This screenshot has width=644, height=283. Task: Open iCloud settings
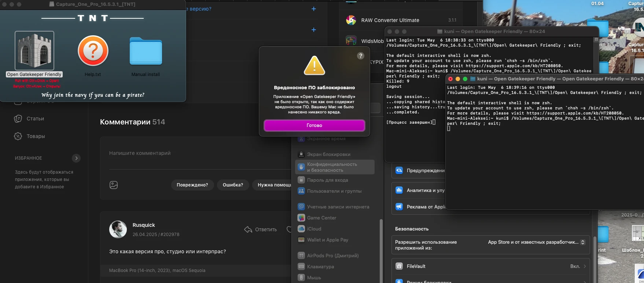(335, 229)
